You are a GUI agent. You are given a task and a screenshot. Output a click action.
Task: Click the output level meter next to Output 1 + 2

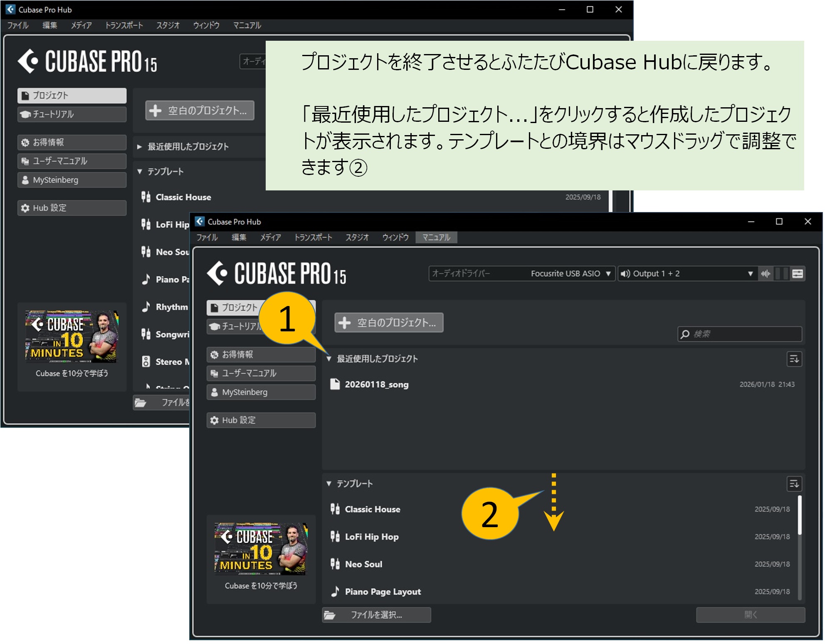(x=780, y=274)
